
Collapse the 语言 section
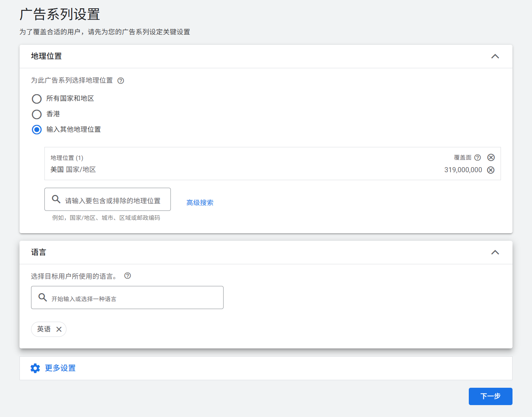tap(495, 252)
